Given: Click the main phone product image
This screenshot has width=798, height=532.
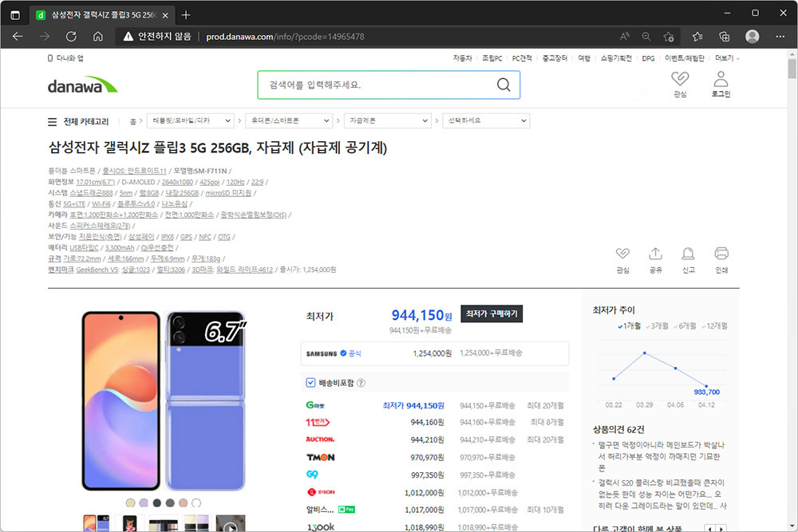Looking at the screenshot, I should click(x=164, y=400).
